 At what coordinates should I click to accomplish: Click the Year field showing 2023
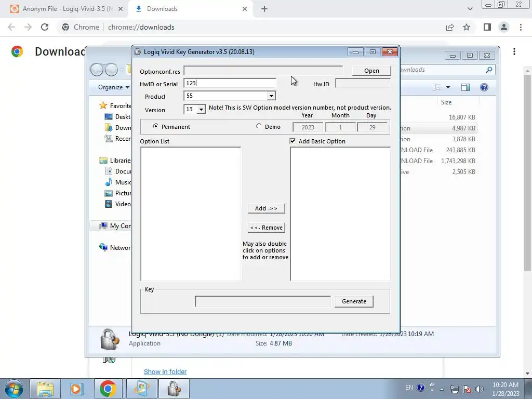(308, 127)
